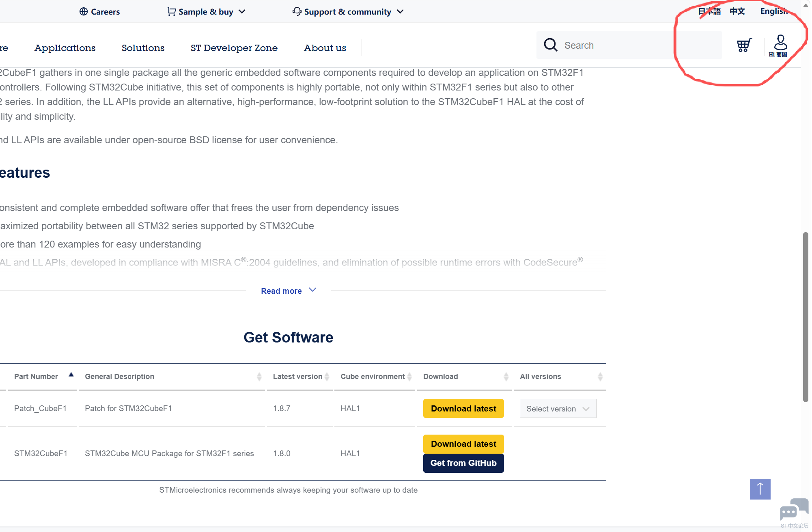Open the shopping cart icon
Image resolution: width=812 pixels, height=532 pixels.
tap(744, 45)
